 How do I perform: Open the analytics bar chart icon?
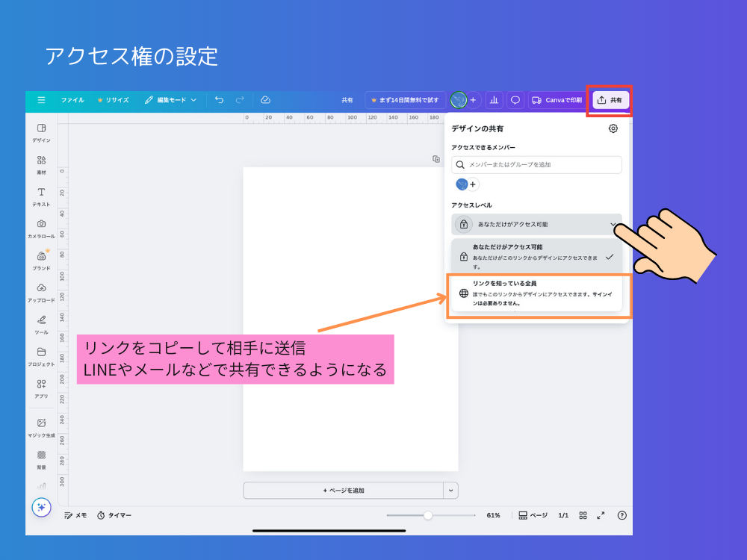[x=494, y=100]
